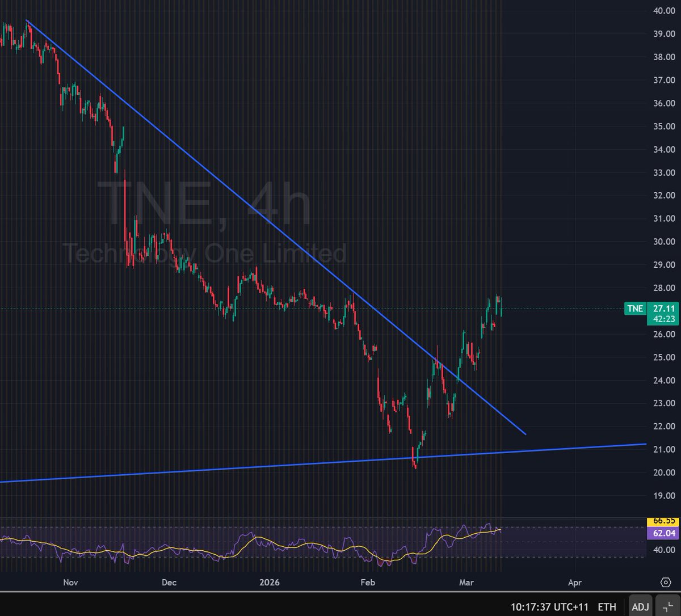Click the Feb label on the time axis
Image resolution: width=681 pixels, height=616 pixels.
click(368, 583)
